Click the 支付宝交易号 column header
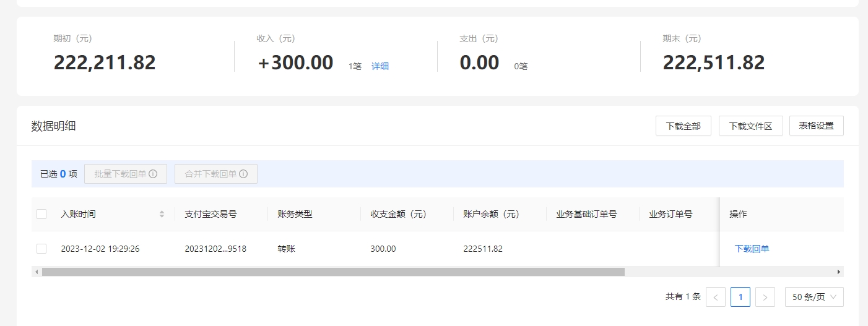The width and height of the screenshot is (868, 326). point(210,214)
